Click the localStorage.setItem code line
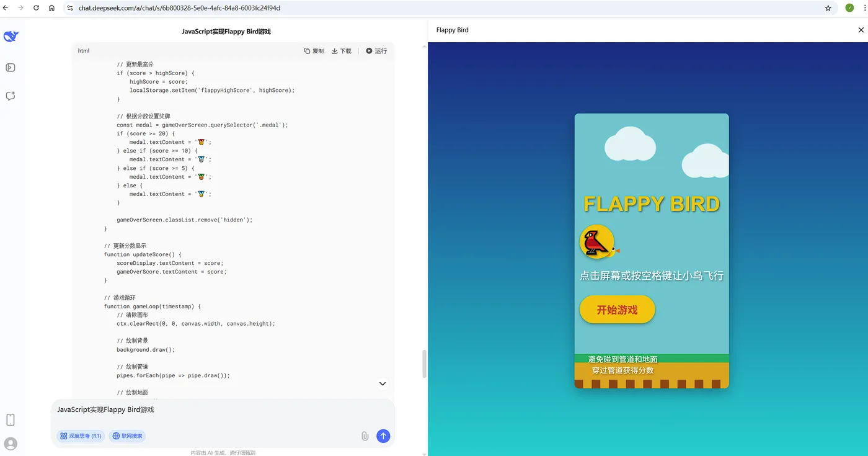 click(x=212, y=90)
